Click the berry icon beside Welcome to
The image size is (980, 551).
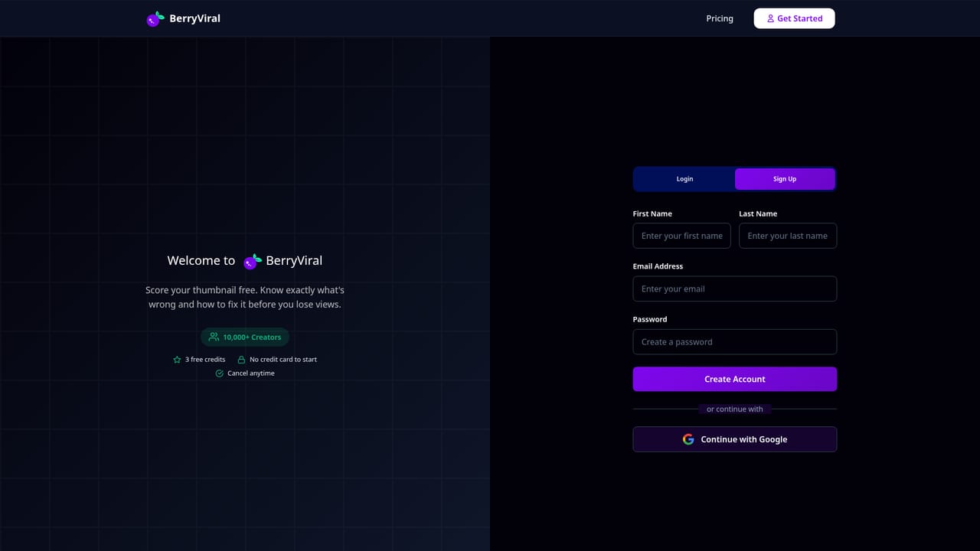(253, 261)
